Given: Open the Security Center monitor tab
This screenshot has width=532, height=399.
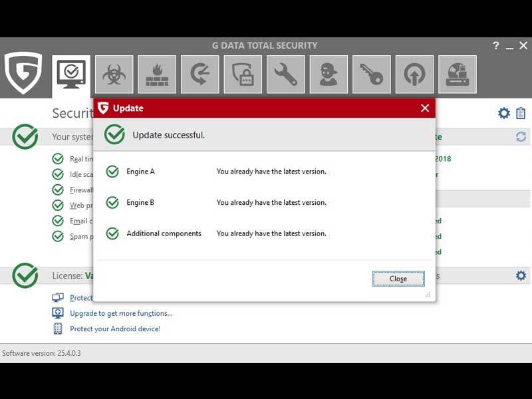Looking at the screenshot, I should click(x=71, y=74).
